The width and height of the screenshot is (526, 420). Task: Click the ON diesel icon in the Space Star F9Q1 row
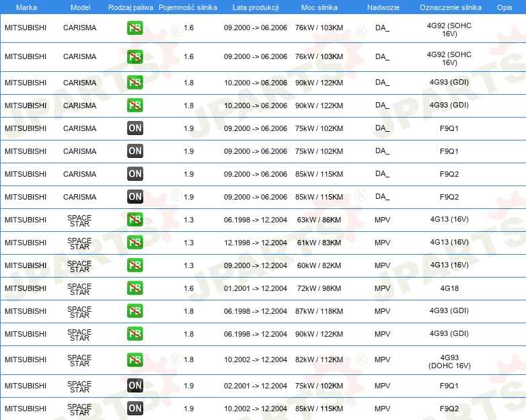[x=135, y=386]
